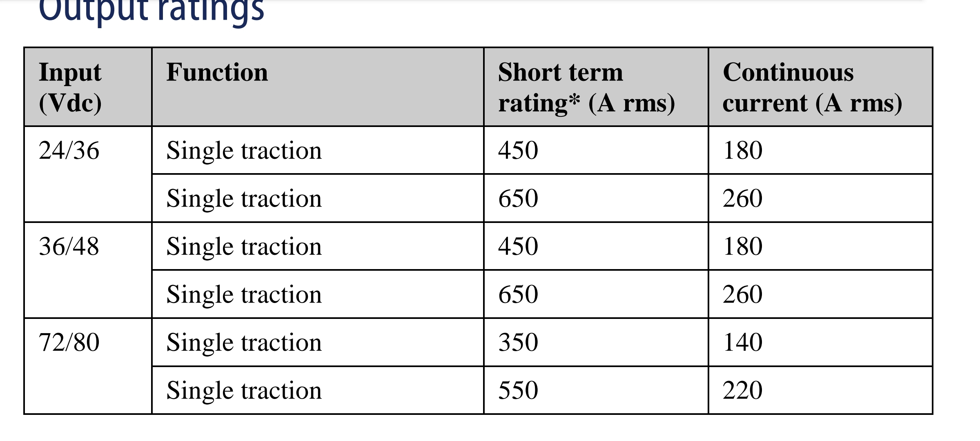Click the 650 rating in the 36/48 group

pyautogui.click(x=518, y=294)
